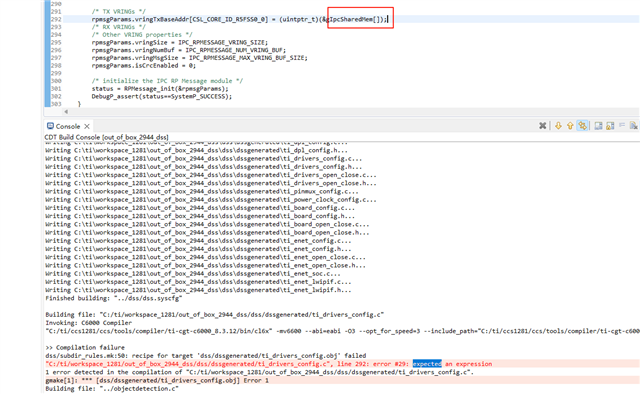This screenshot has height=394, width=640.
Task: Click the "Invoking: C6000 Compiler" line
Action: coord(88,323)
